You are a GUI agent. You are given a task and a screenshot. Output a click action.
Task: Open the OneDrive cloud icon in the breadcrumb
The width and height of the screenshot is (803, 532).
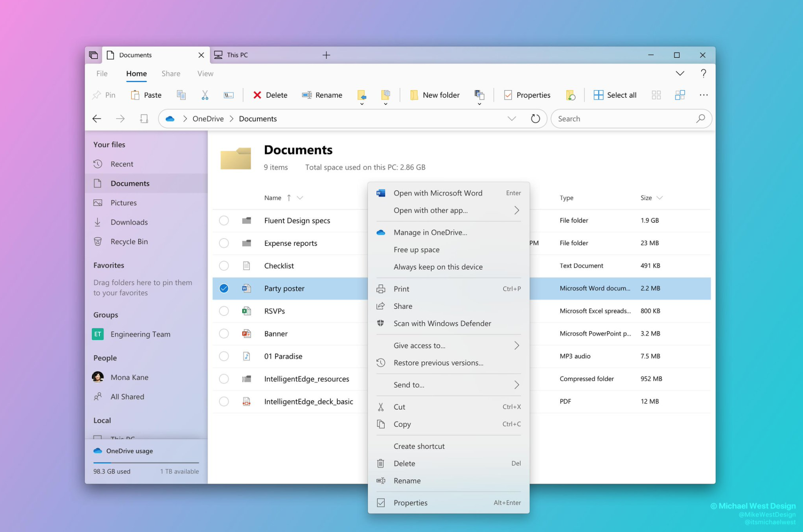coord(170,118)
